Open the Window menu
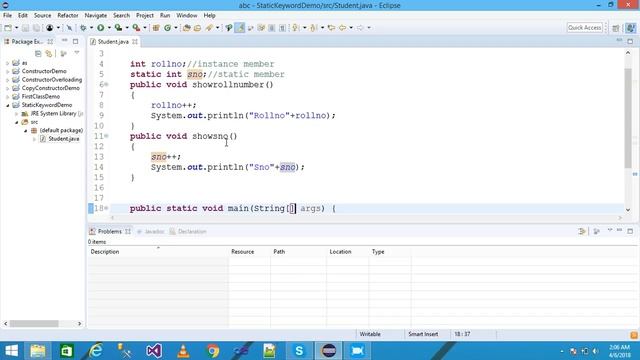 187,15
